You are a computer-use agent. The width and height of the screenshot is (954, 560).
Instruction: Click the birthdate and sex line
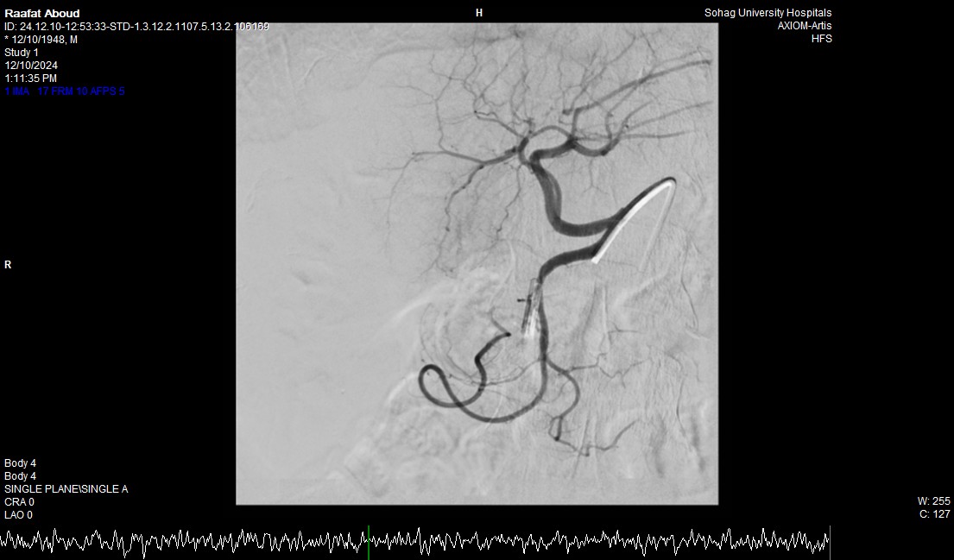point(41,39)
